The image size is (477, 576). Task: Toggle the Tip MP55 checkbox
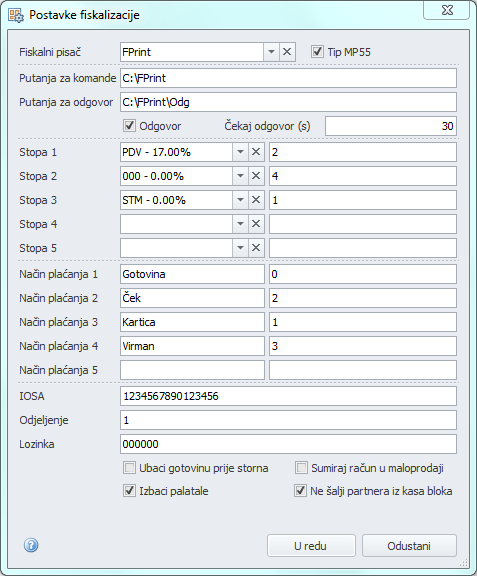click(x=317, y=52)
